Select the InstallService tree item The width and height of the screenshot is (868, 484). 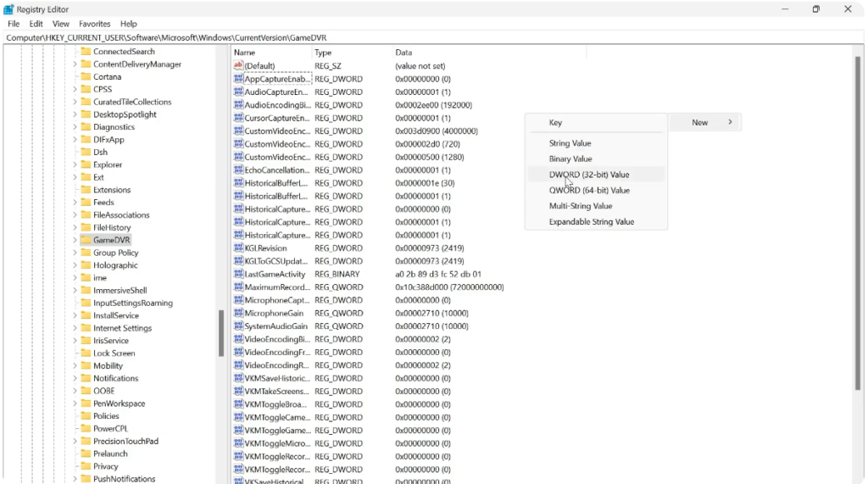pos(115,315)
